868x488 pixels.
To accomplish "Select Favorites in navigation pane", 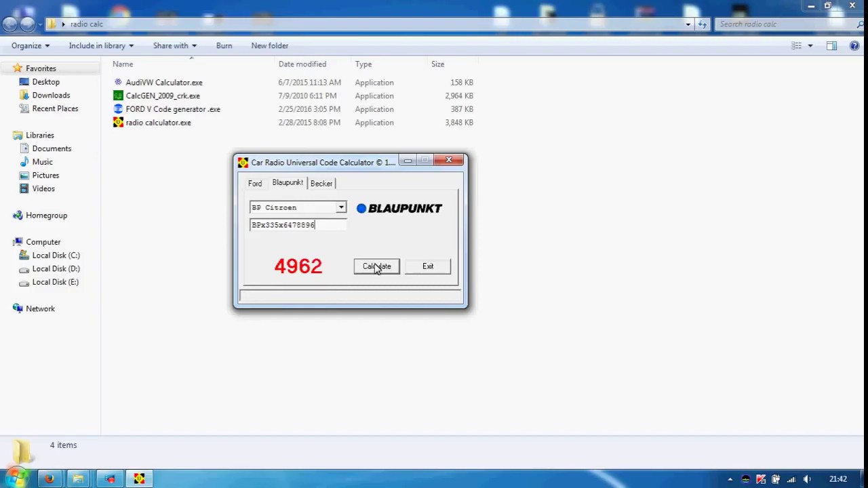I will [41, 68].
